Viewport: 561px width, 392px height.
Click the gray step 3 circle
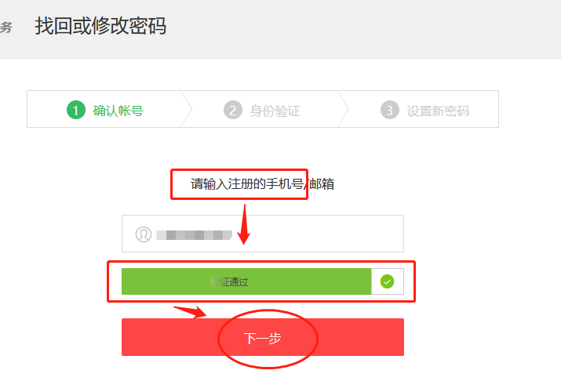click(x=390, y=110)
